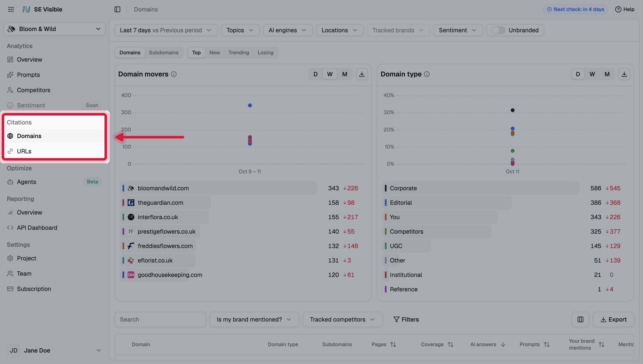Image resolution: width=643 pixels, height=364 pixels.
Task: Switch to the New tab
Action: click(215, 53)
